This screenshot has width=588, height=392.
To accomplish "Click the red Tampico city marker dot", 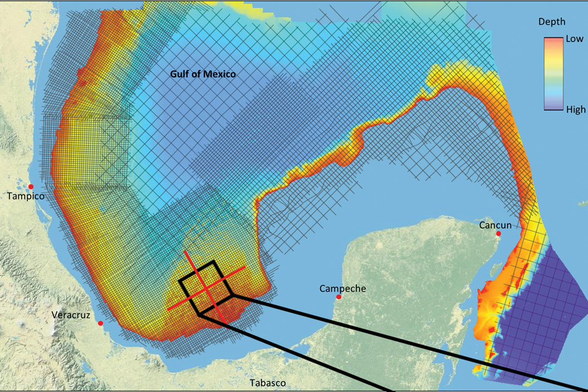I will (30, 186).
